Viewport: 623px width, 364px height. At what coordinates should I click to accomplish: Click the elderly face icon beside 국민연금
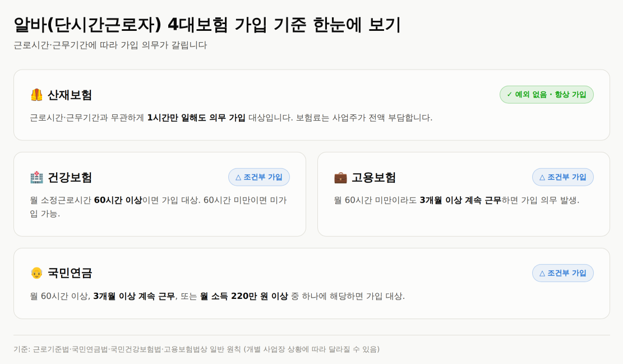pos(36,273)
